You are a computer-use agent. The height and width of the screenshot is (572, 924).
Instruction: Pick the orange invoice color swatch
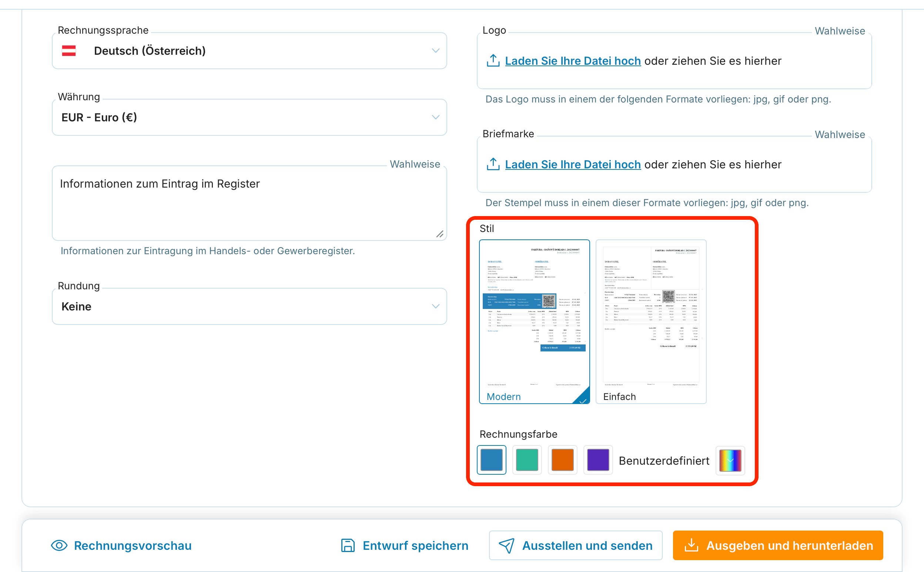[562, 460]
